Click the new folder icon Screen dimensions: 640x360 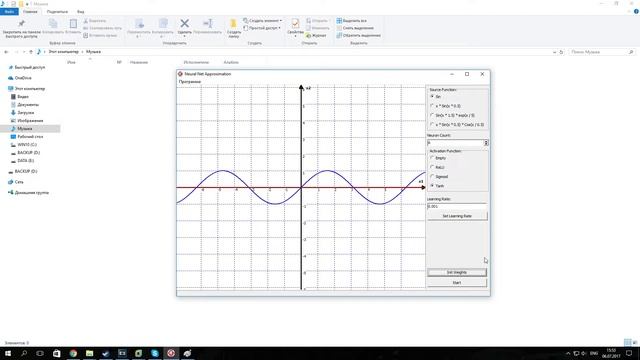233,24
